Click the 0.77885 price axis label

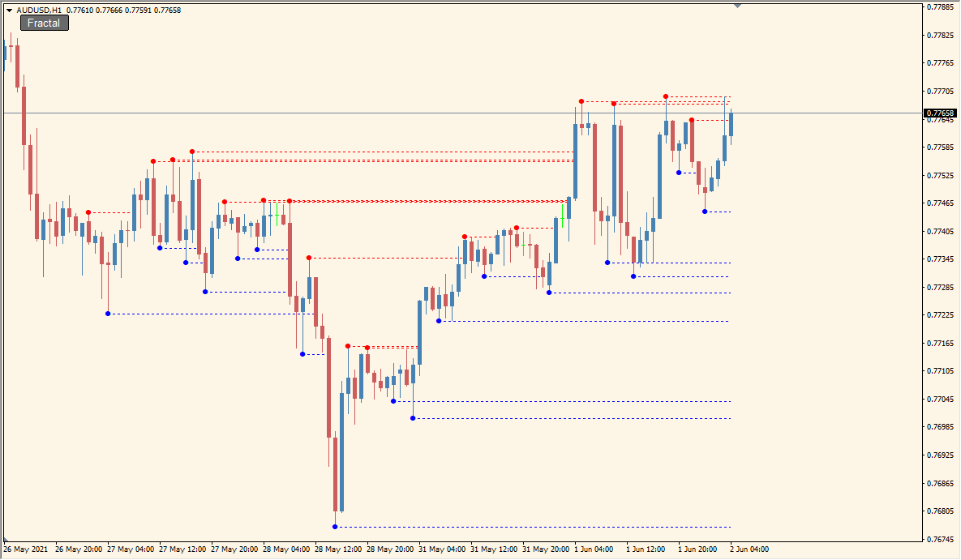pyautogui.click(x=940, y=7)
